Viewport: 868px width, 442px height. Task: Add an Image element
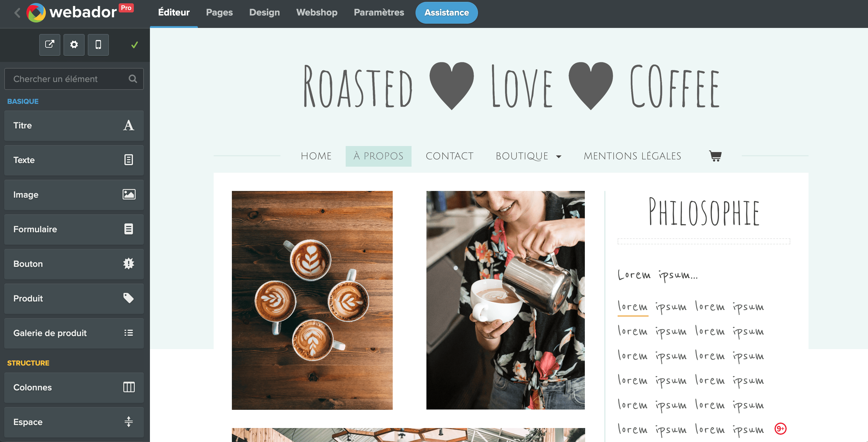pyautogui.click(x=74, y=195)
